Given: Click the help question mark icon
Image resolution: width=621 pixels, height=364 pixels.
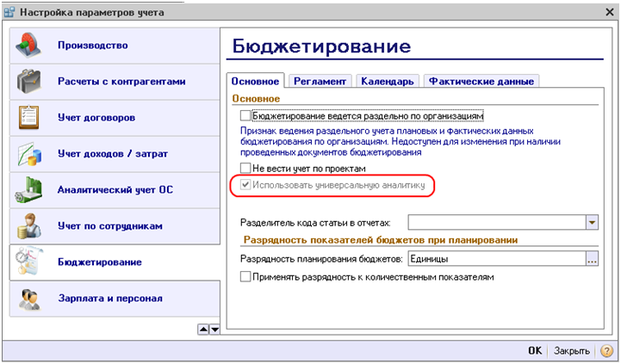Looking at the screenshot, I should [606, 351].
